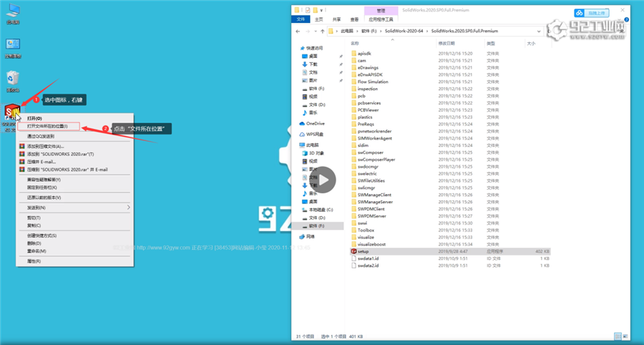Image resolution: width=644 pixels, height=345 pixels.
Task: Open the 文件 ribbon tab in Explorer
Action: tap(301, 19)
